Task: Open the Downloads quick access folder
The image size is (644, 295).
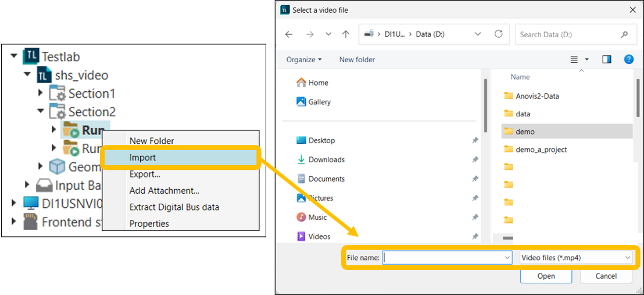Action: [326, 159]
